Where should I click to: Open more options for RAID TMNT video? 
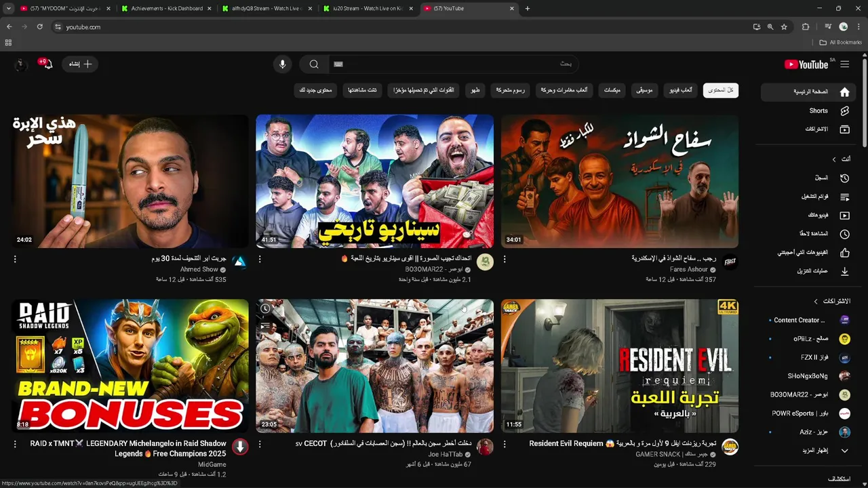15,445
